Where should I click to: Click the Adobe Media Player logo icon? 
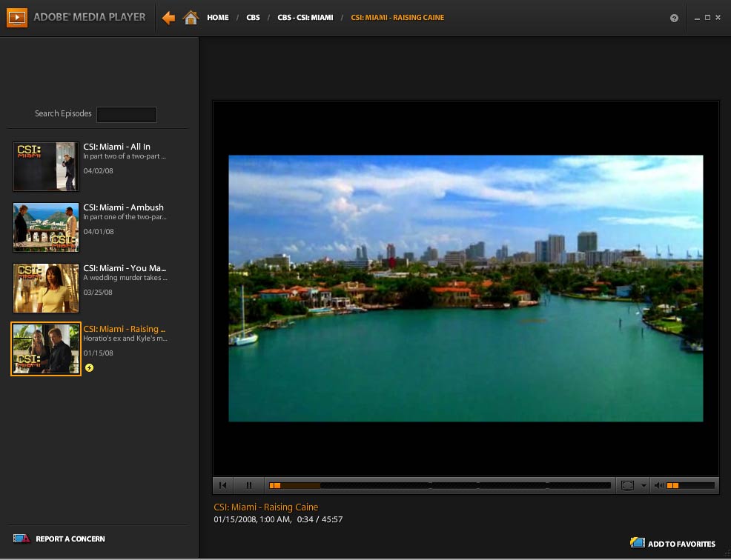17,18
